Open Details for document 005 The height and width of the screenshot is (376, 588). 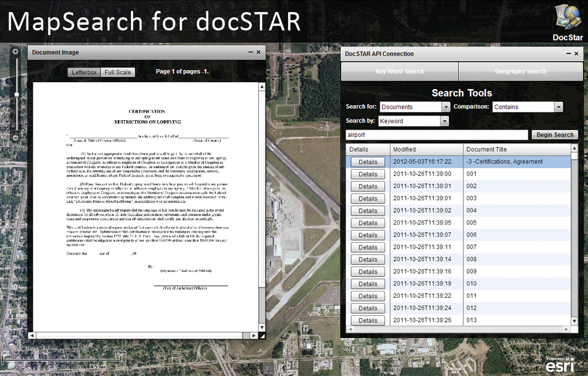pos(368,223)
